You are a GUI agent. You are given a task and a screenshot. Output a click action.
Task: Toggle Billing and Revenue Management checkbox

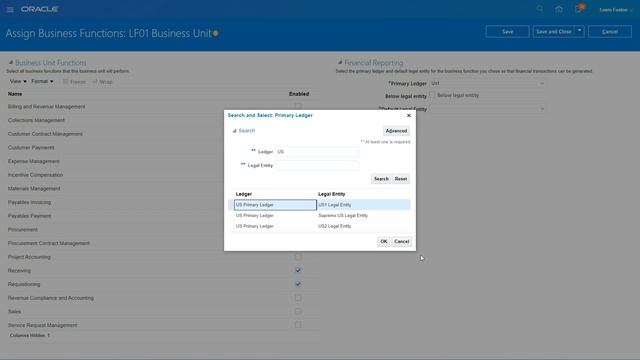pos(298,106)
